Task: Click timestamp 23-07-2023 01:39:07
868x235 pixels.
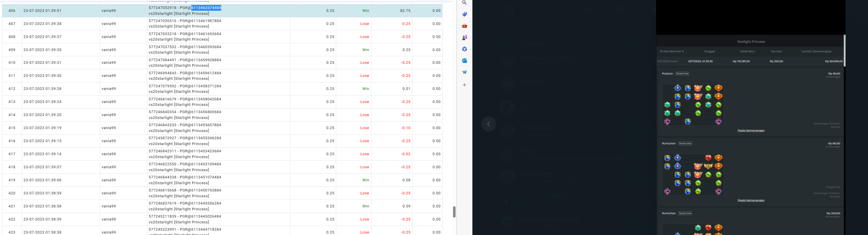Action: tap(42, 167)
